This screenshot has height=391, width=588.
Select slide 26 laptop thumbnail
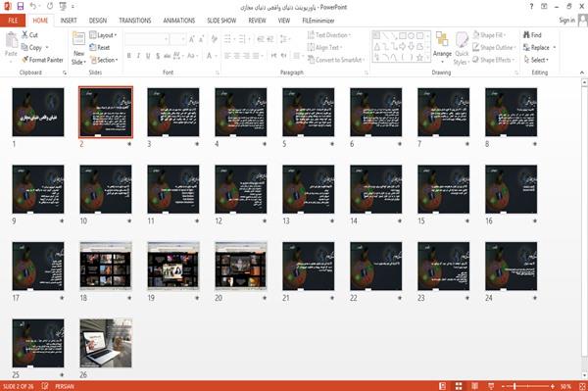[x=106, y=343]
